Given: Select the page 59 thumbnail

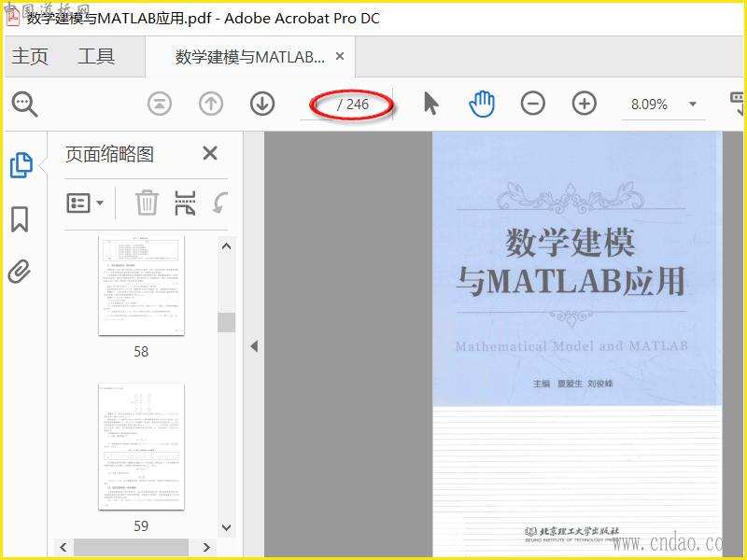Looking at the screenshot, I should 142,447.
